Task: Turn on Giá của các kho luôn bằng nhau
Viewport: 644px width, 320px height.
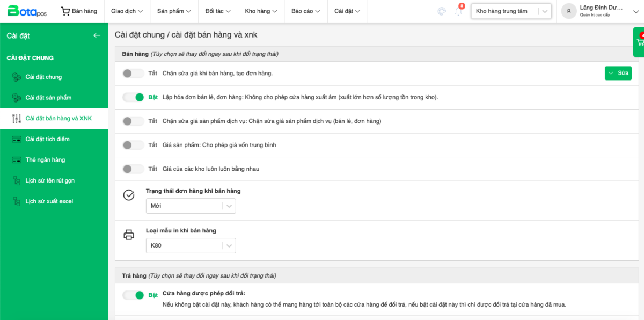Action: click(x=133, y=169)
